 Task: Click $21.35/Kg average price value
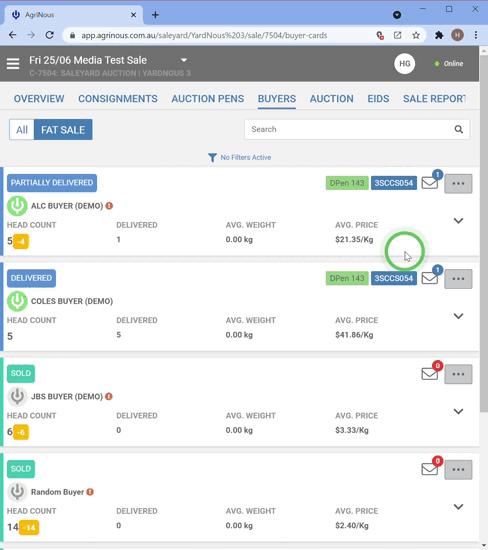[x=354, y=240]
